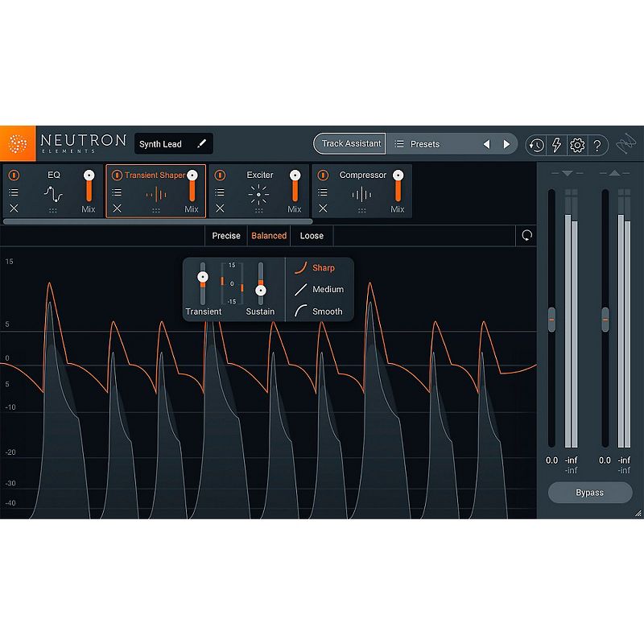The height and width of the screenshot is (644, 644).
Task: Rename the Synth Lead preset via the pencil icon
Action: click(202, 143)
